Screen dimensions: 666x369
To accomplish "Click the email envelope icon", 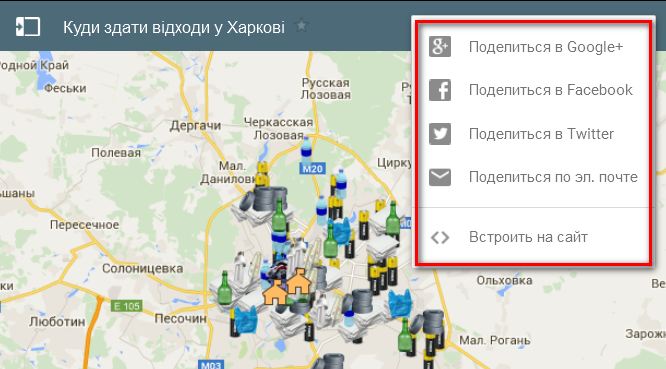I will tap(440, 177).
